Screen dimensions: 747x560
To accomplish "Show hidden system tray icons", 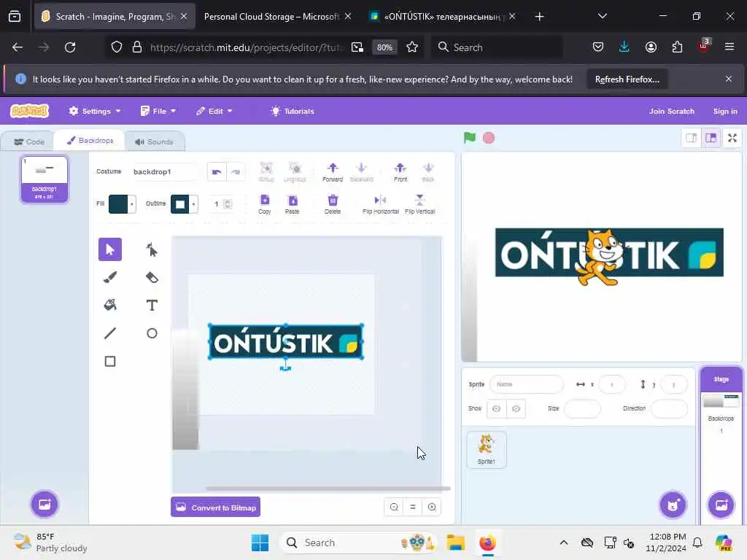I will (x=564, y=542).
